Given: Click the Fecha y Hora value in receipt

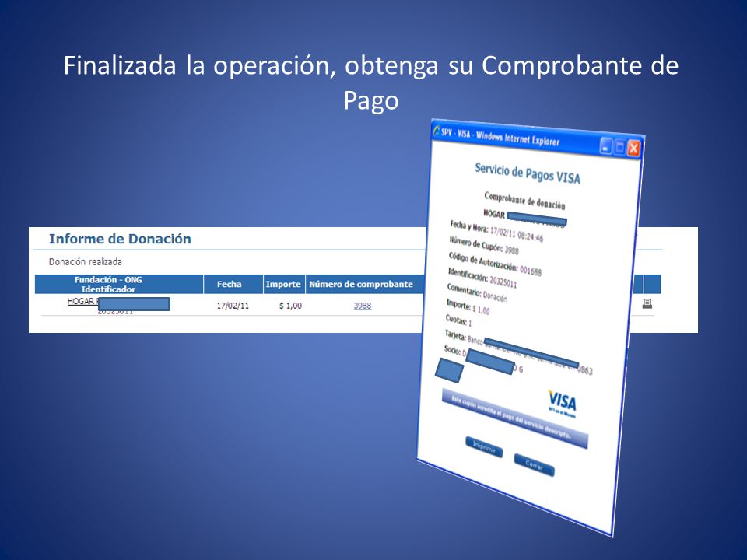Looking at the screenshot, I should pos(517,234).
